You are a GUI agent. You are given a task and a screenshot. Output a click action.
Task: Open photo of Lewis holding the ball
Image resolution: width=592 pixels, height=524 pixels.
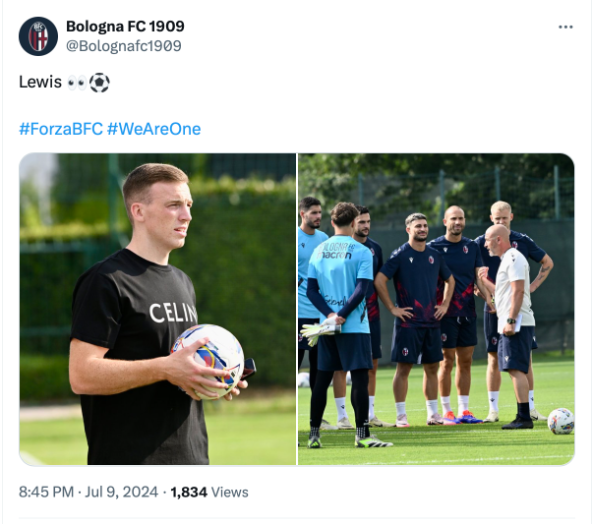[x=158, y=309]
